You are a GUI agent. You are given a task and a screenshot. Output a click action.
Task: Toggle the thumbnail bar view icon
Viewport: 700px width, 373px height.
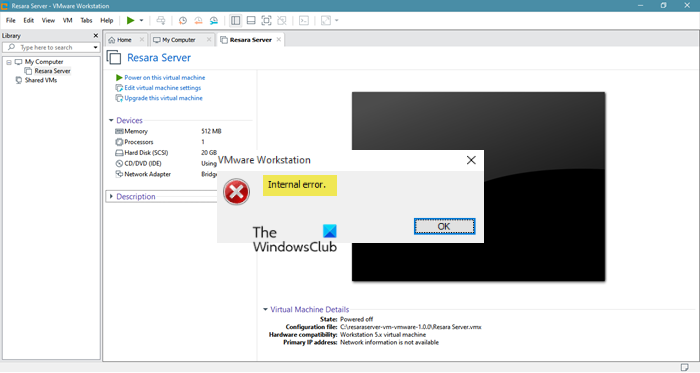[x=251, y=21]
